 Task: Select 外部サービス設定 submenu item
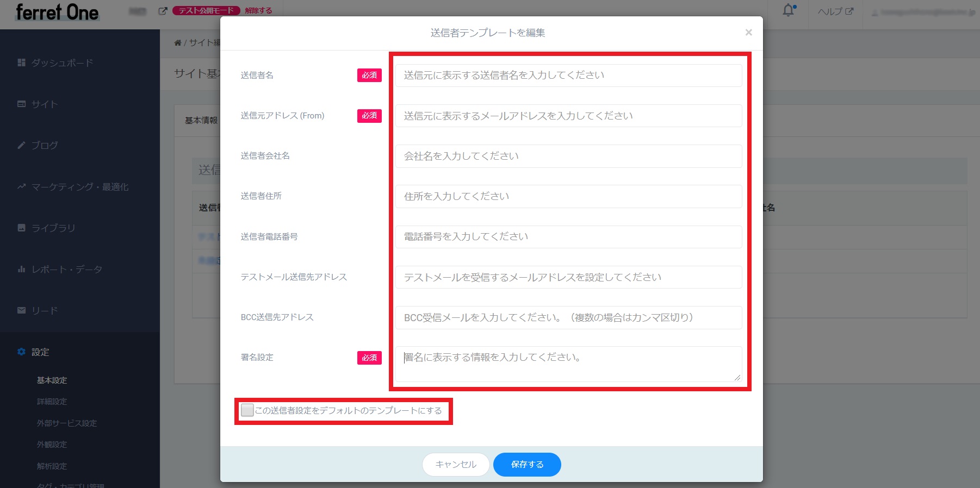(67, 423)
